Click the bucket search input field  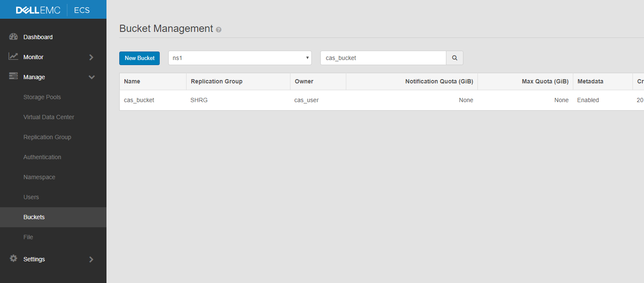(x=383, y=58)
